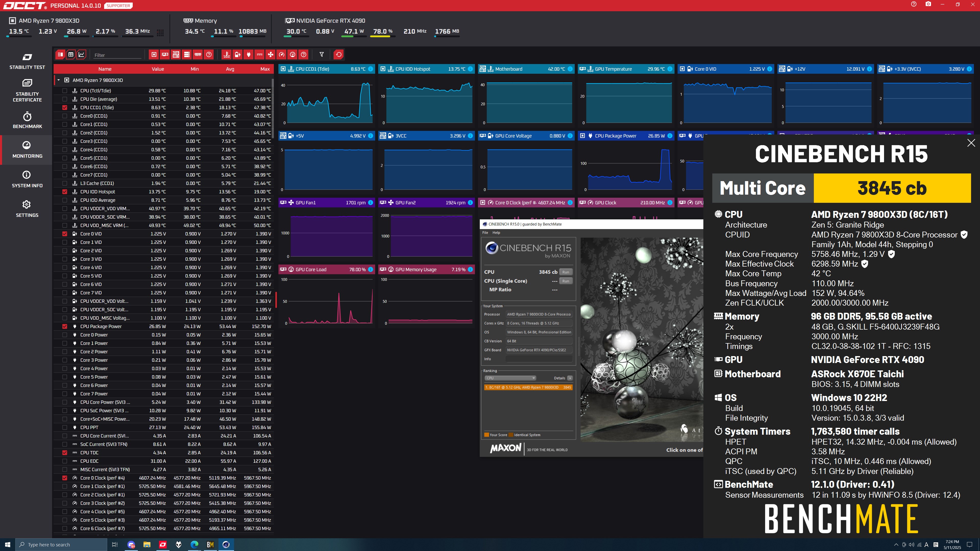Switch to the split list-and-graph layout
Image resolution: width=980 pixels, height=551 pixels.
[x=60, y=54]
